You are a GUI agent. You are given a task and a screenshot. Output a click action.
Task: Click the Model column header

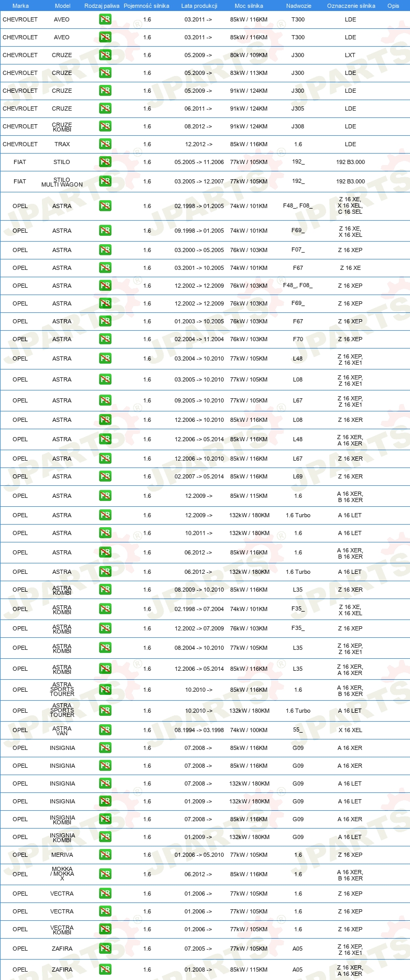tap(62, 6)
